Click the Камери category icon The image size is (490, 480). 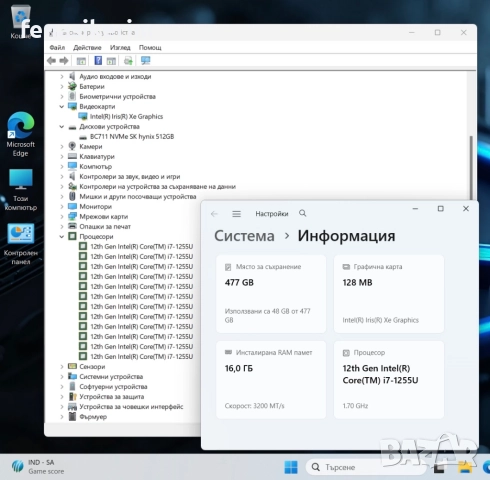pos(72,146)
